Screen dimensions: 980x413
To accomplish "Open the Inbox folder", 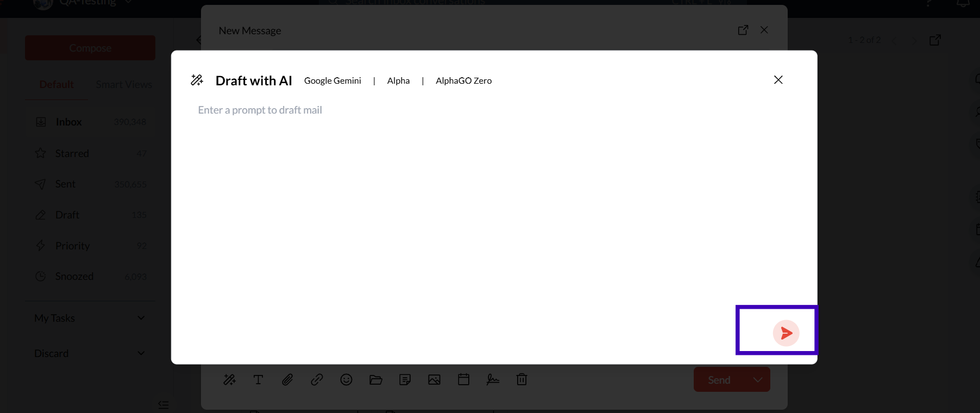I will click(90, 122).
